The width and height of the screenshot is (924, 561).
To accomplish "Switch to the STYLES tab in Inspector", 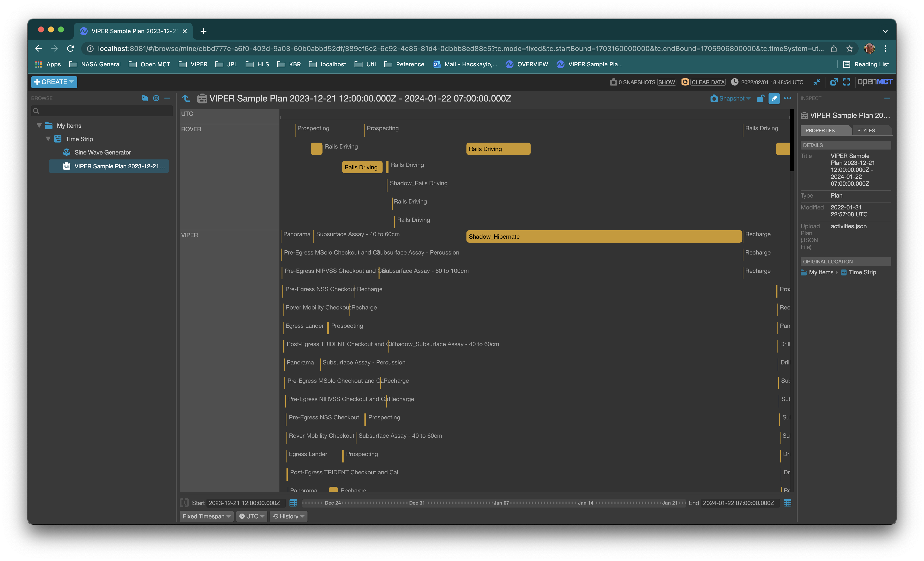I will coord(866,130).
